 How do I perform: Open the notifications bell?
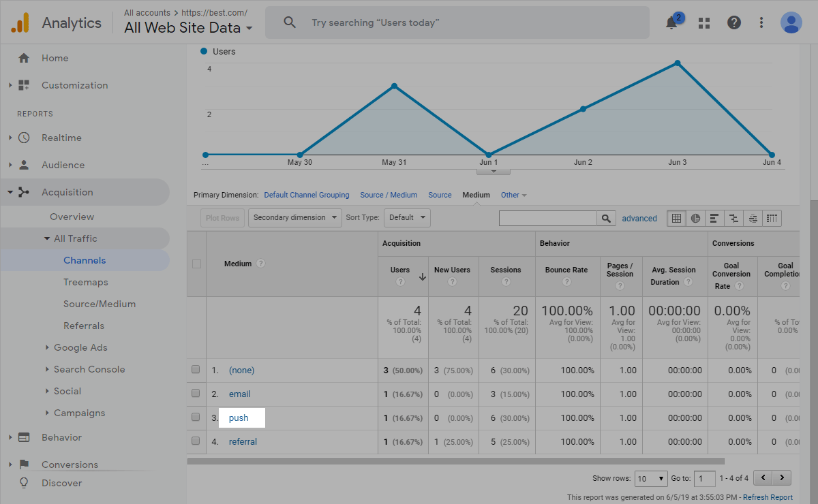click(x=672, y=22)
